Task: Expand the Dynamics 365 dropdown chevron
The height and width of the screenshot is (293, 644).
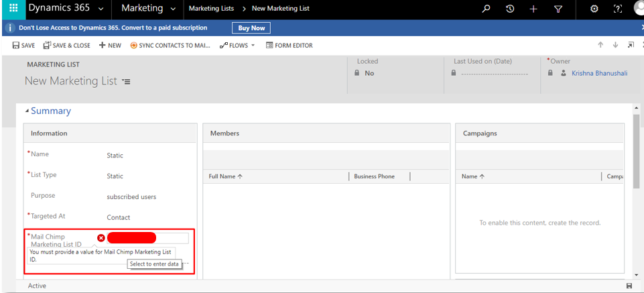Action: coord(101,9)
